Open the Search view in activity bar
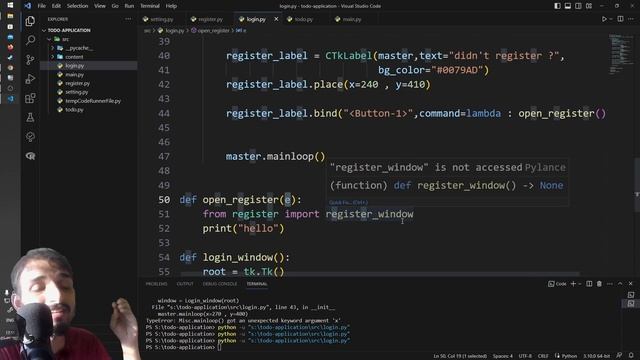This screenshot has height=360, width=640. [x=30, y=40]
